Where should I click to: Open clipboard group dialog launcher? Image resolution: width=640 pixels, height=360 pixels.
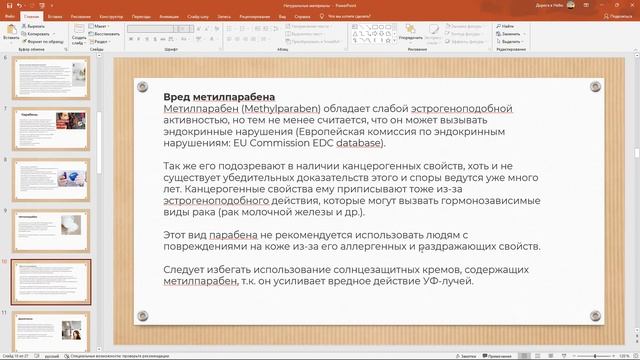coord(66,49)
